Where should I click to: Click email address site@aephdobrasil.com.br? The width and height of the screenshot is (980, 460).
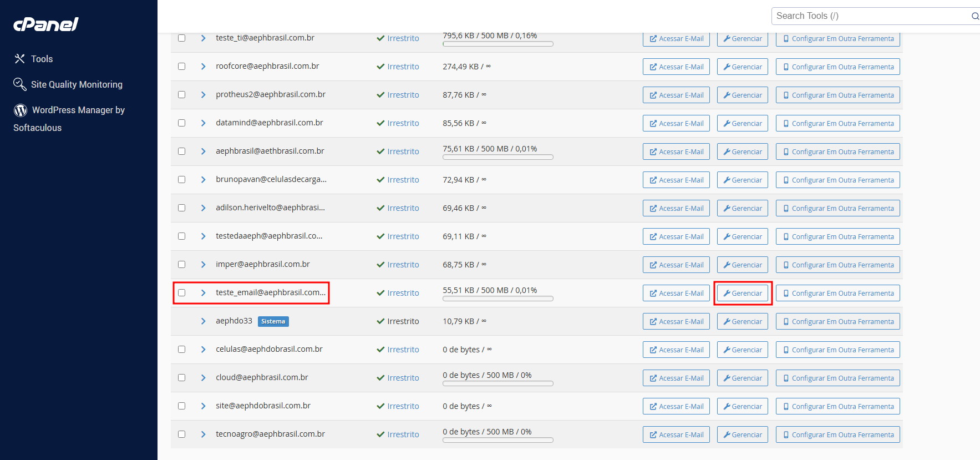click(x=263, y=406)
